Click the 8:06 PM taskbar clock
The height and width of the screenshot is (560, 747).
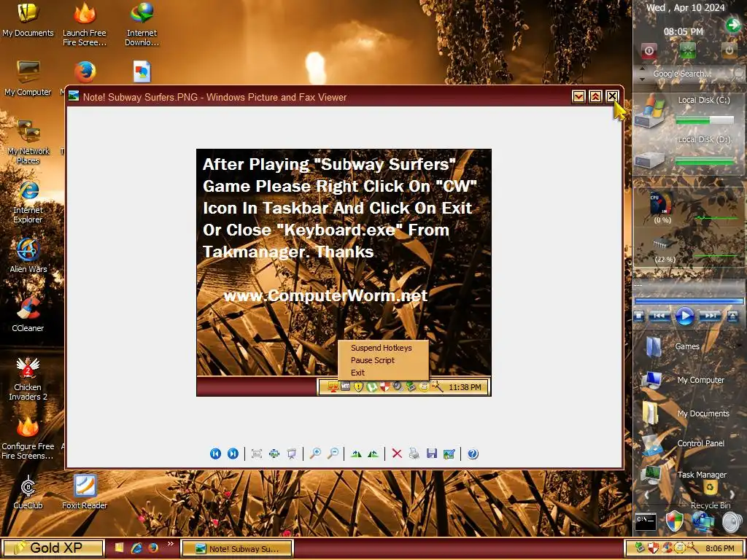(x=720, y=548)
